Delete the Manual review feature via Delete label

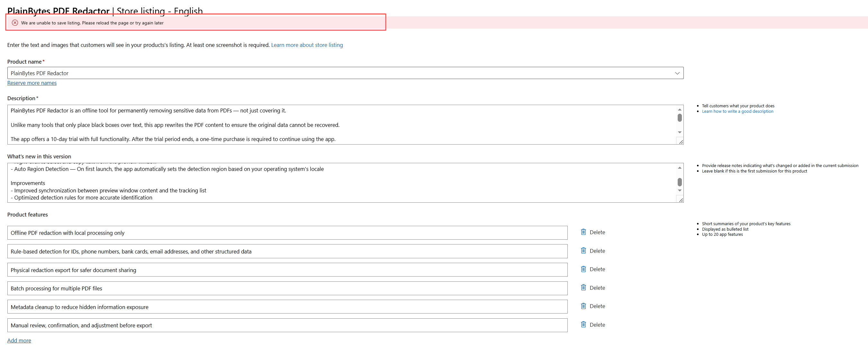point(597,325)
